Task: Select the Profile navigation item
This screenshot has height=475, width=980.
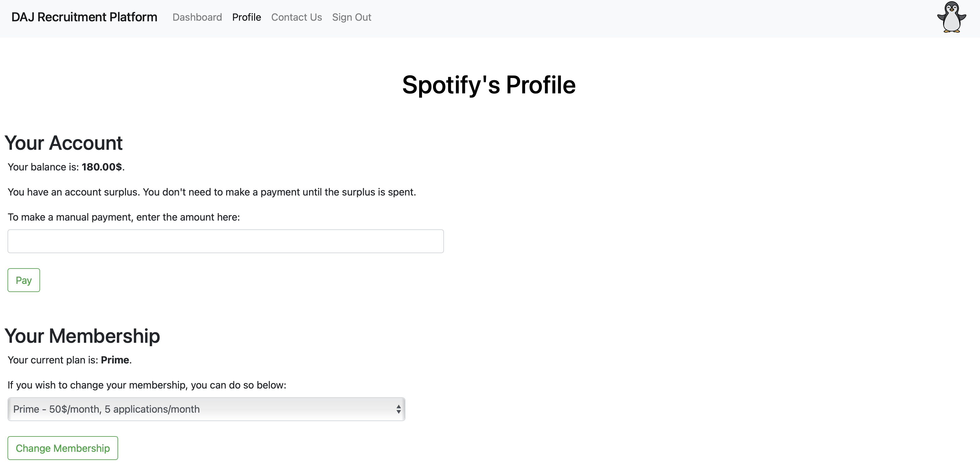Action: (247, 17)
